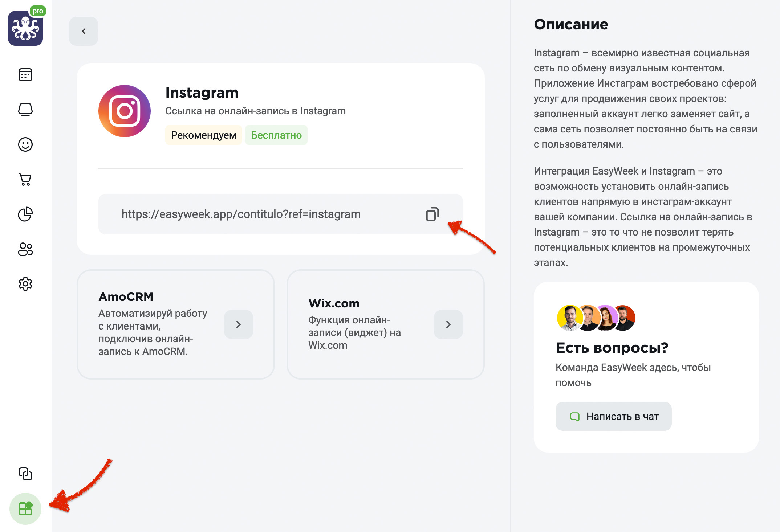Click the easyweek.app booking URL field
This screenshot has width=780, height=532.
coord(281,214)
